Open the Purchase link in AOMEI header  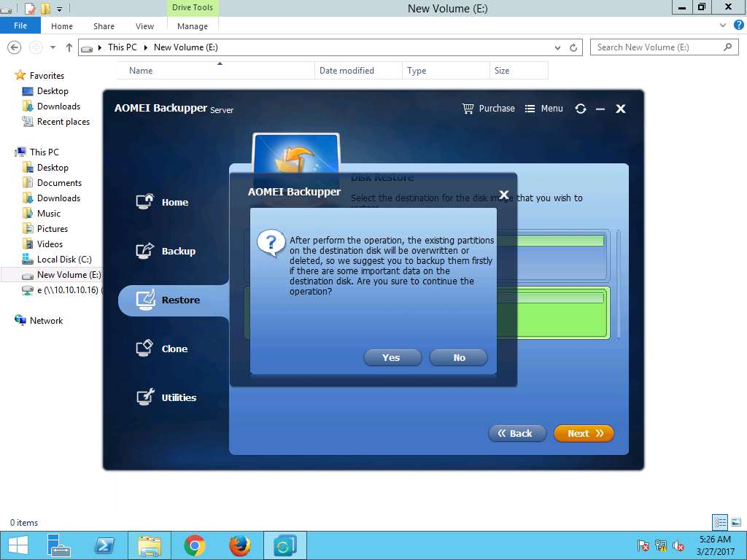[496, 109]
